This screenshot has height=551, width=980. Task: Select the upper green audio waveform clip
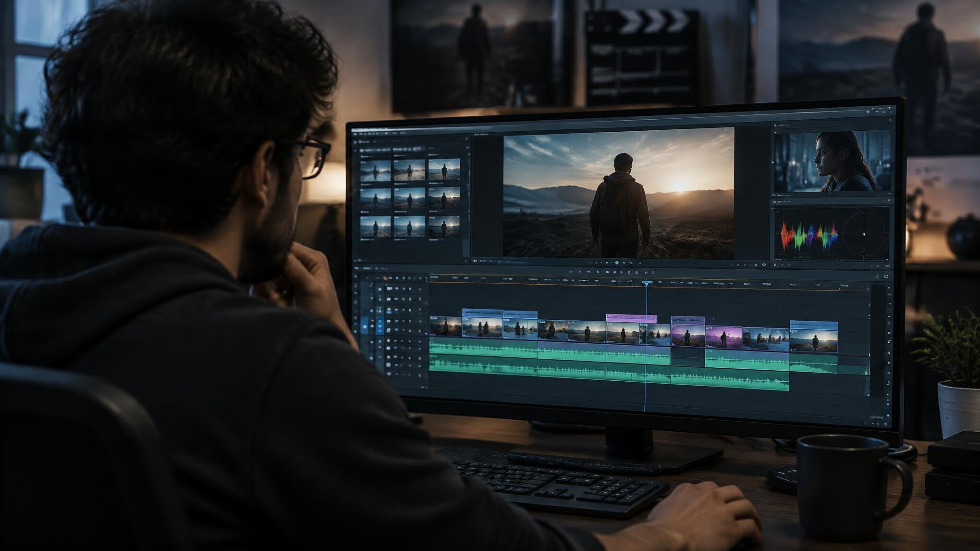click(550, 351)
